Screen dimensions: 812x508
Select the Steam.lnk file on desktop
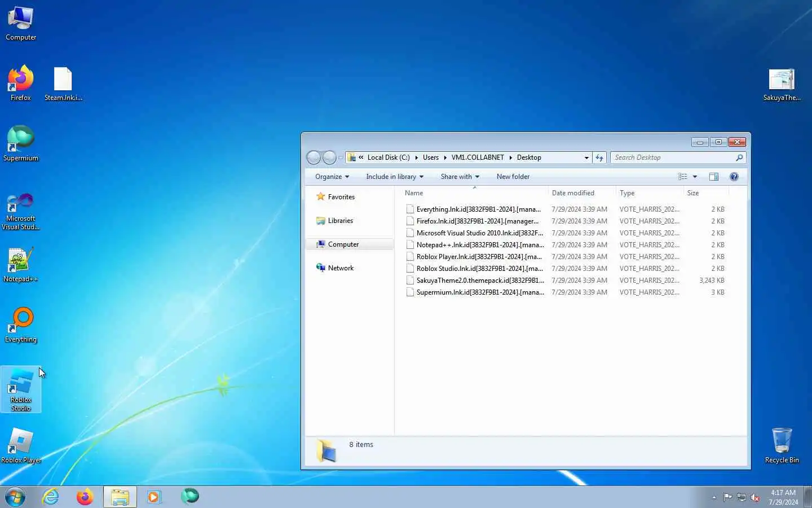pyautogui.click(x=63, y=84)
